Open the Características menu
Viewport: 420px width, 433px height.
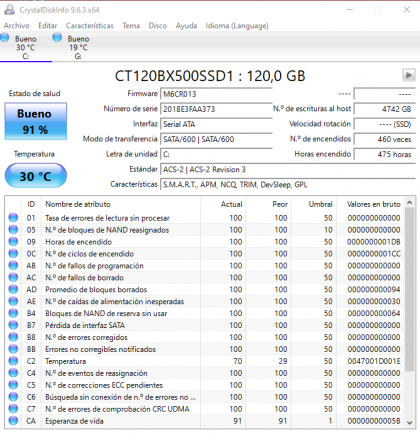point(89,26)
